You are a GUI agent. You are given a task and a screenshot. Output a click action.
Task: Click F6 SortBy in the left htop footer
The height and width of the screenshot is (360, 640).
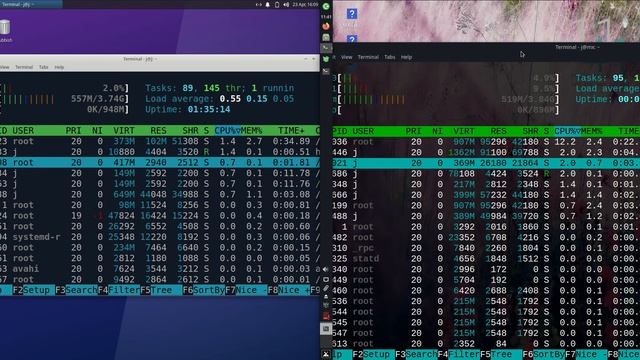pyautogui.click(x=204, y=290)
